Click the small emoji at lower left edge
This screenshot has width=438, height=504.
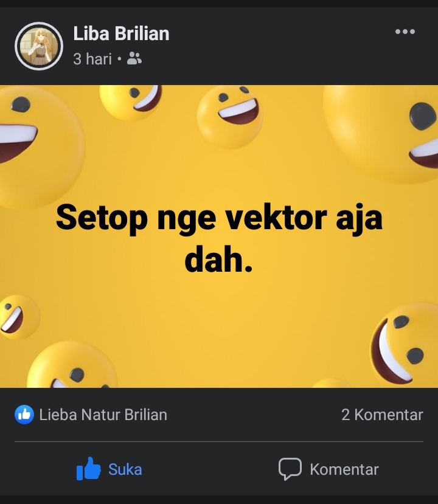click(19, 317)
